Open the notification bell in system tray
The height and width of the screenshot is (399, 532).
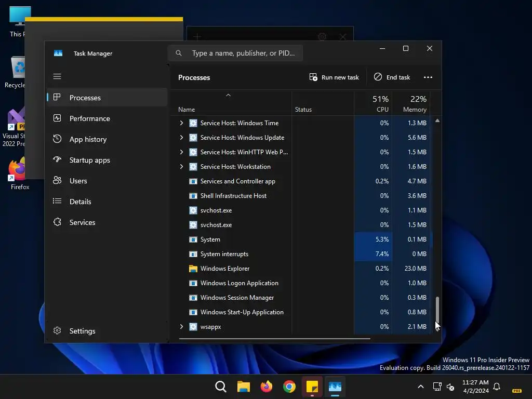497,387
